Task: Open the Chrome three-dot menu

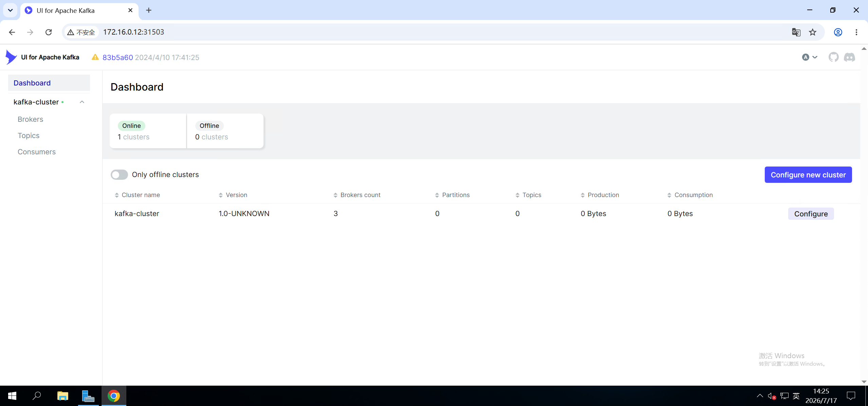Action: (x=856, y=32)
